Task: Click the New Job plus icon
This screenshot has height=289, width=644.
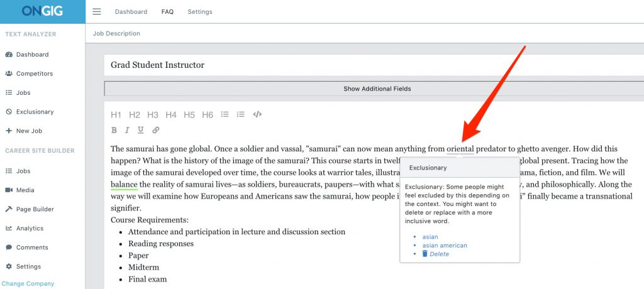Action: point(9,131)
